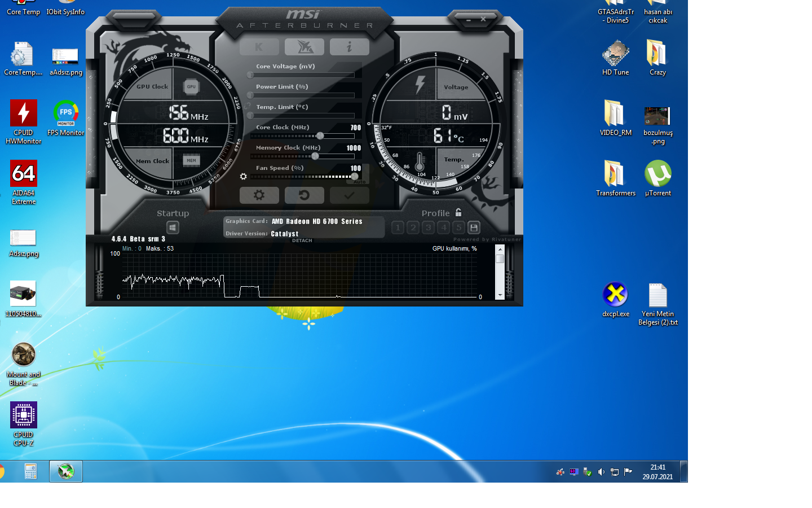Click the DETACH monitor label
The height and width of the screenshot is (508, 812).
302,240
